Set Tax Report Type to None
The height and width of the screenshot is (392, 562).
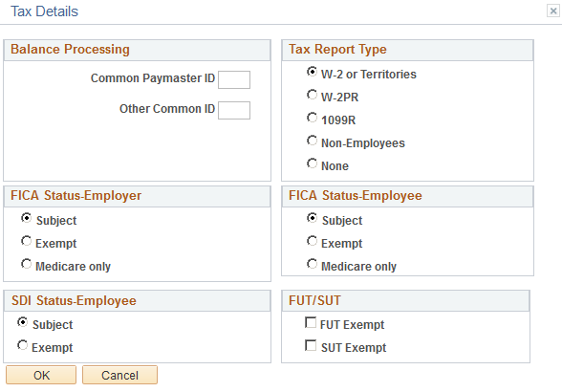(313, 163)
